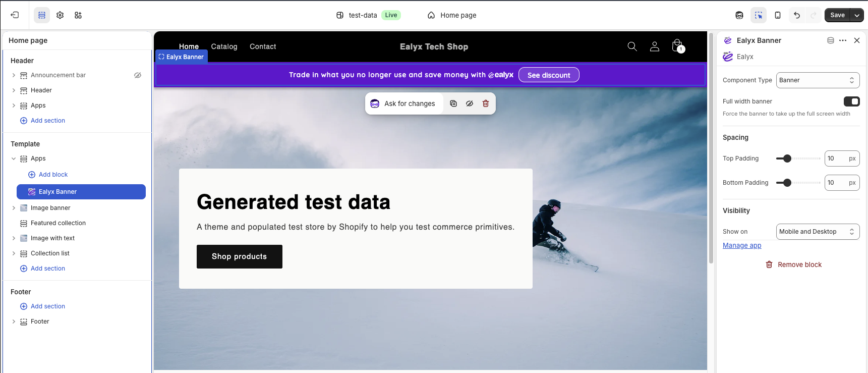
Task: Open the Component Type dropdown
Action: [817, 80]
